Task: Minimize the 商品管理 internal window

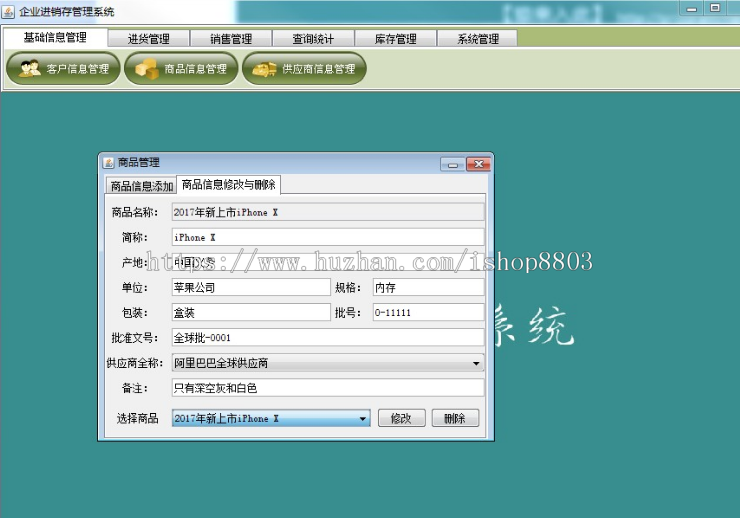Action: coord(453,164)
